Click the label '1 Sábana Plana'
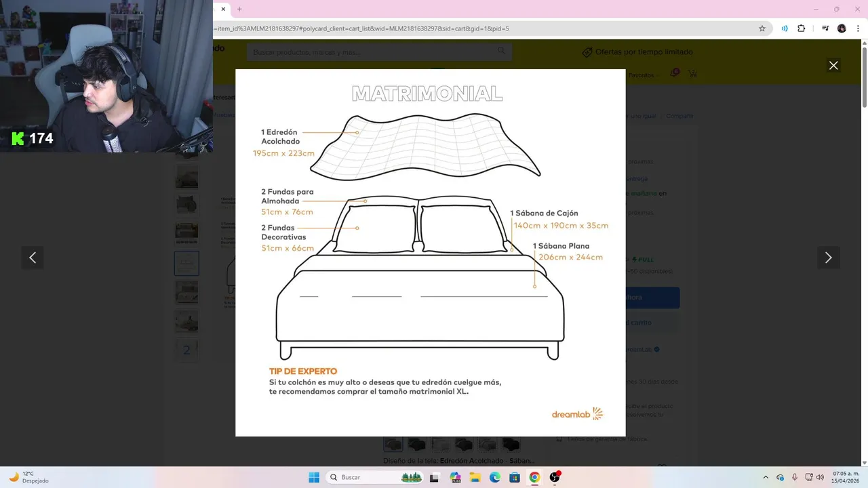This screenshot has height=488, width=868. click(x=561, y=246)
